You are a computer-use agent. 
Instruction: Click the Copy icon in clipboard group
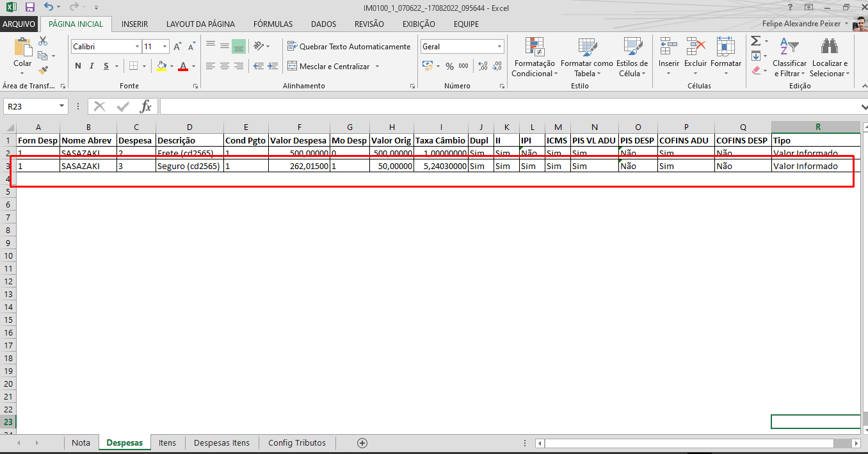click(44, 56)
